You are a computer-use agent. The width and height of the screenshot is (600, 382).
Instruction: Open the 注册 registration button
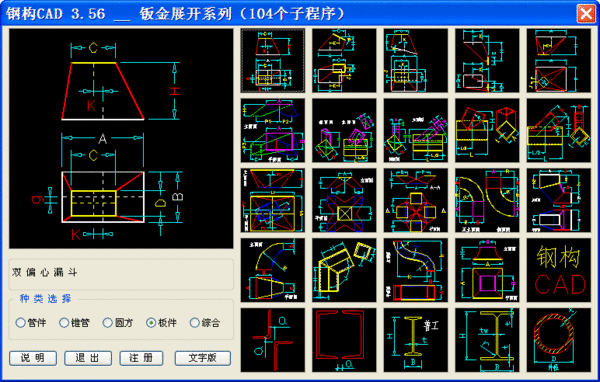tap(141, 358)
